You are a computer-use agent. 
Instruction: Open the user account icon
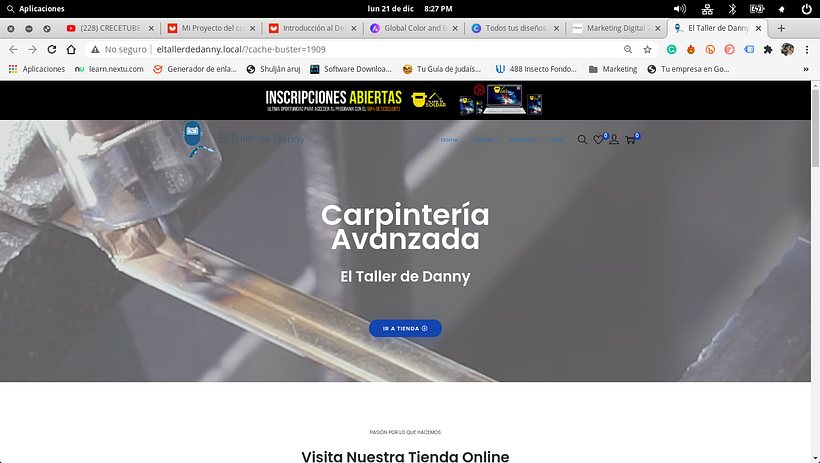pos(614,140)
